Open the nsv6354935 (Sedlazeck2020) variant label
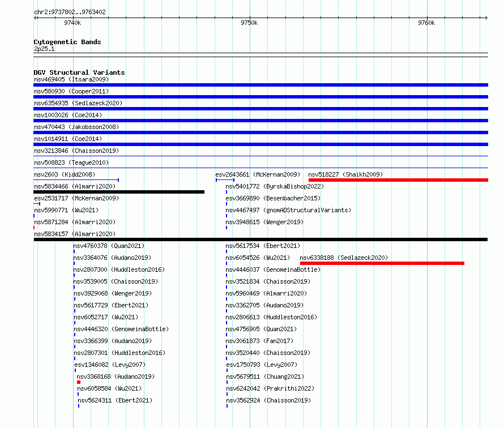This screenshot has height=428, width=504. tap(78, 103)
